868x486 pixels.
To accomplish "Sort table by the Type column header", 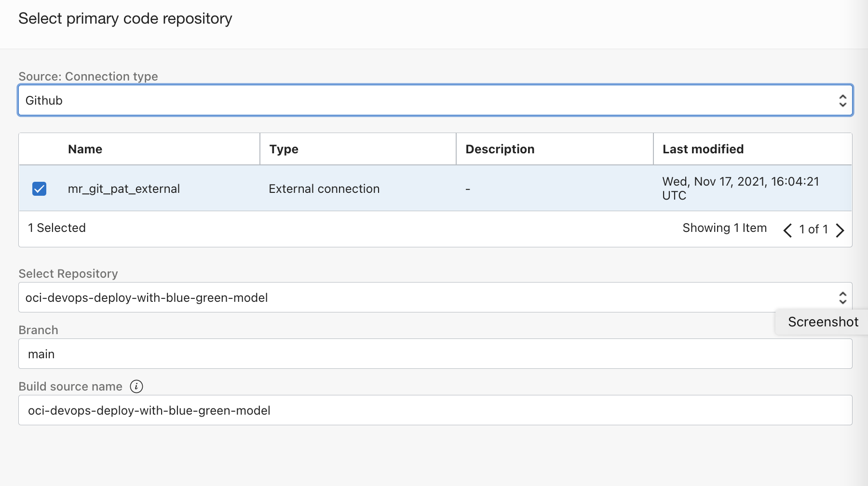I will click(x=284, y=149).
